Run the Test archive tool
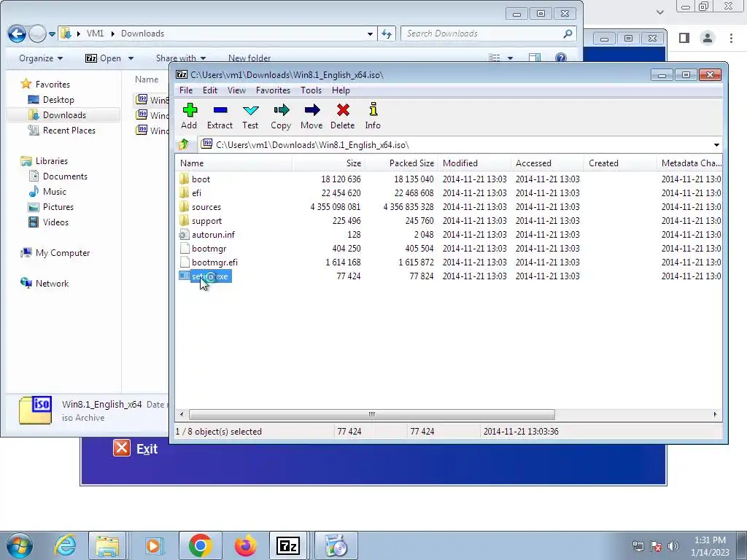The image size is (747, 560). point(250,116)
